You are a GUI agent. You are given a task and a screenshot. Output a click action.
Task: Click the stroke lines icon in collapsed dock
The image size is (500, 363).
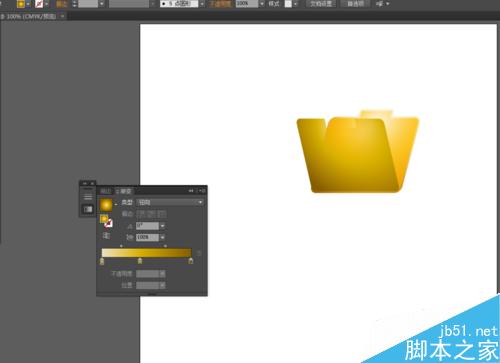tap(88, 197)
